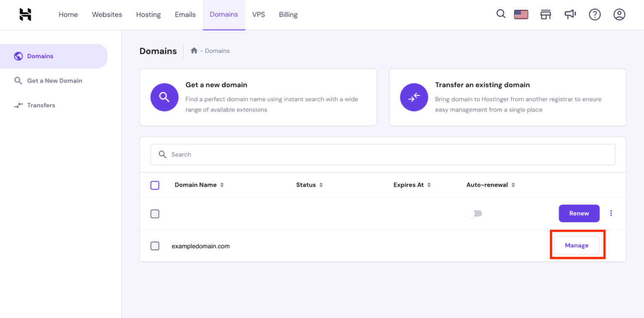Select Transfers in the sidebar
Viewport: 644px width, 318px height.
click(40, 105)
